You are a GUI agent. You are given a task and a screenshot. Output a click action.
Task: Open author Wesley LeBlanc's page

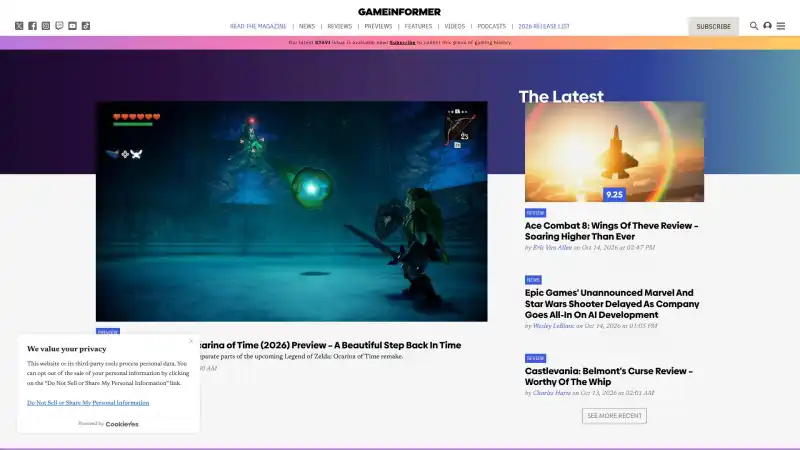[554, 326]
